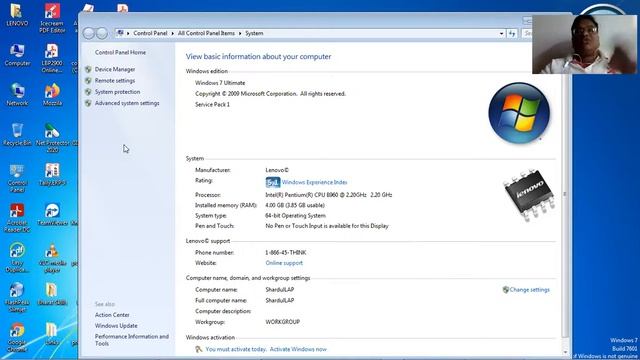Go to All Control Panel Items breadcrumb
This screenshot has width=640, height=360.
(x=206, y=33)
